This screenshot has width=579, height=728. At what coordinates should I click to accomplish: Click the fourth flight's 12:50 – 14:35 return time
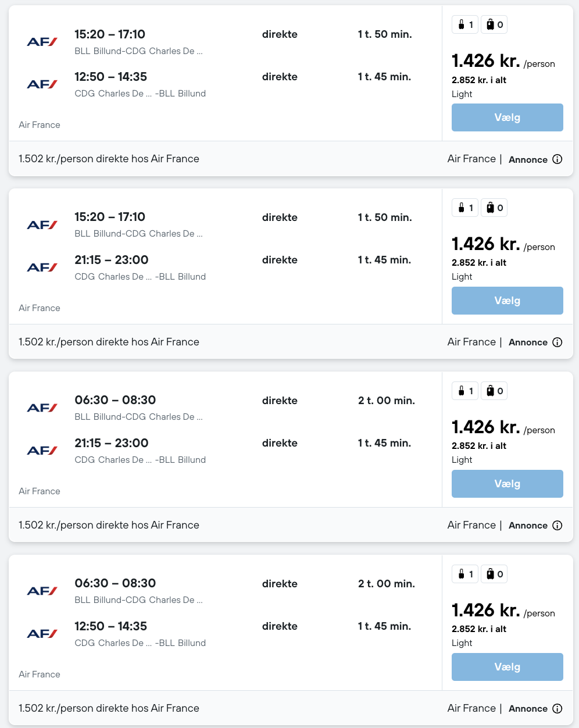click(x=110, y=626)
